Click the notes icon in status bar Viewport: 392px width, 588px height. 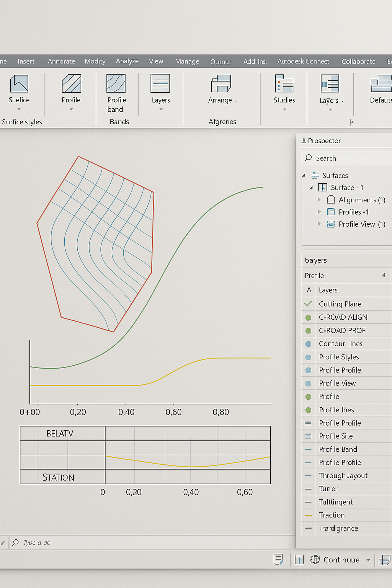[279, 560]
